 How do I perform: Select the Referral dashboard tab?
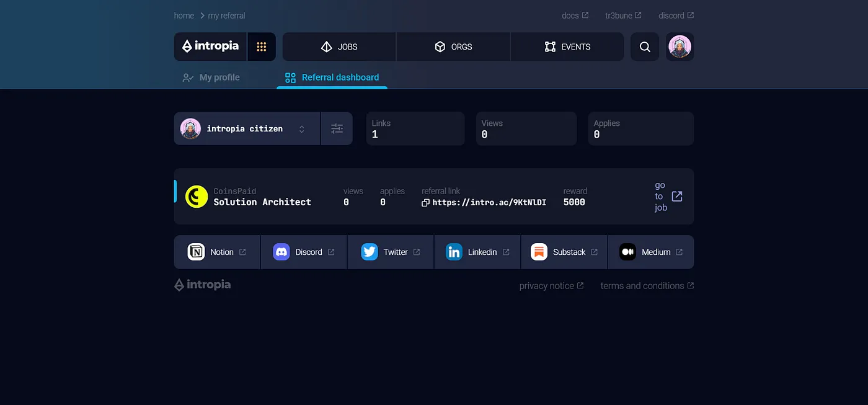click(332, 78)
